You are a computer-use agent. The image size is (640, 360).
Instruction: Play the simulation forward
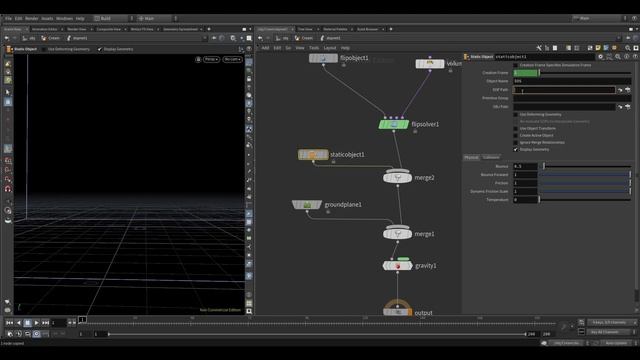click(36, 323)
